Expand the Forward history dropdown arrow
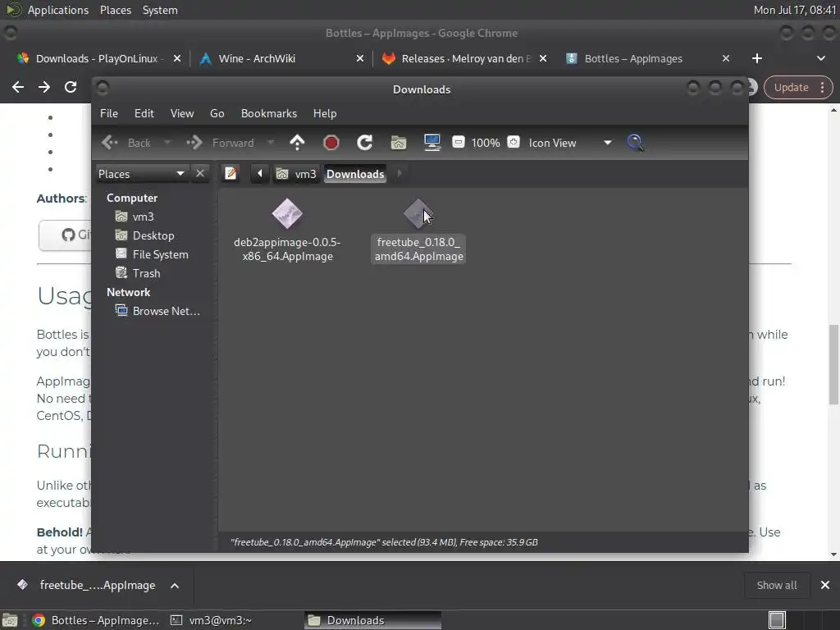The height and width of the screenshot is (630, 840). point(271,143)
